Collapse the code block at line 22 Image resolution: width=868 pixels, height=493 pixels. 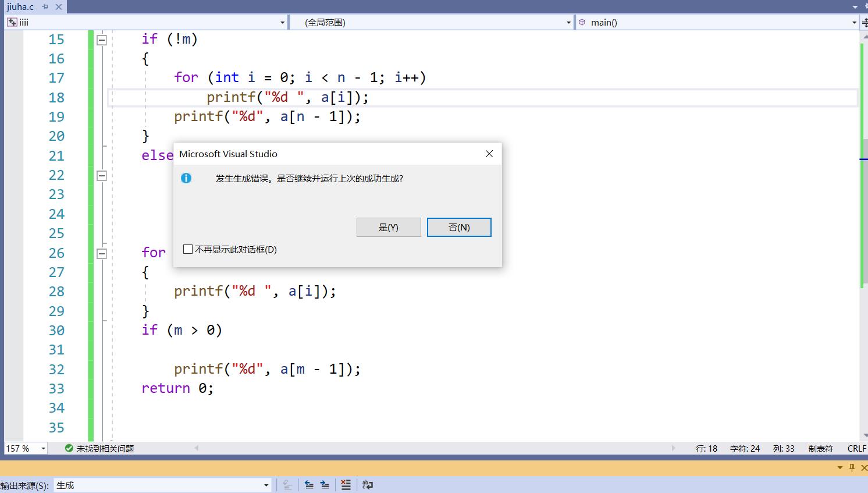(102, 176)
